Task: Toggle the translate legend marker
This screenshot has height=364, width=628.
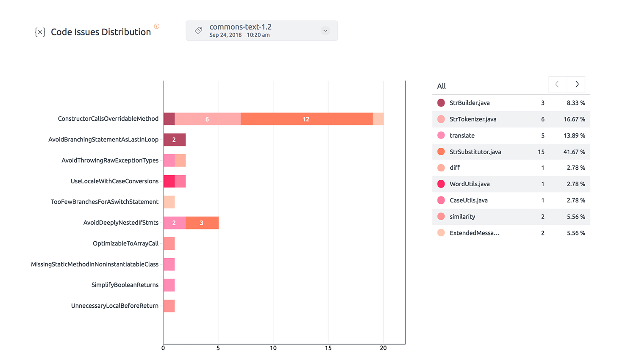Action: (441, 135)
